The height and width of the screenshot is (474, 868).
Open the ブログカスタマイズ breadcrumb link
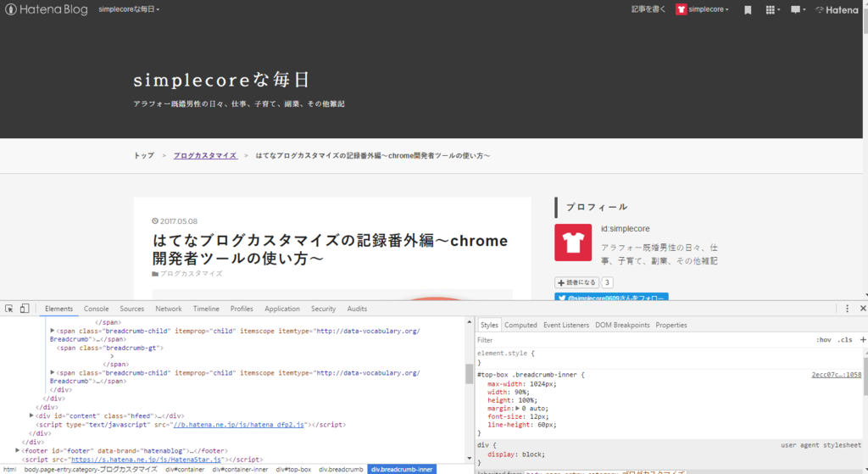click(x=205, y=156)
